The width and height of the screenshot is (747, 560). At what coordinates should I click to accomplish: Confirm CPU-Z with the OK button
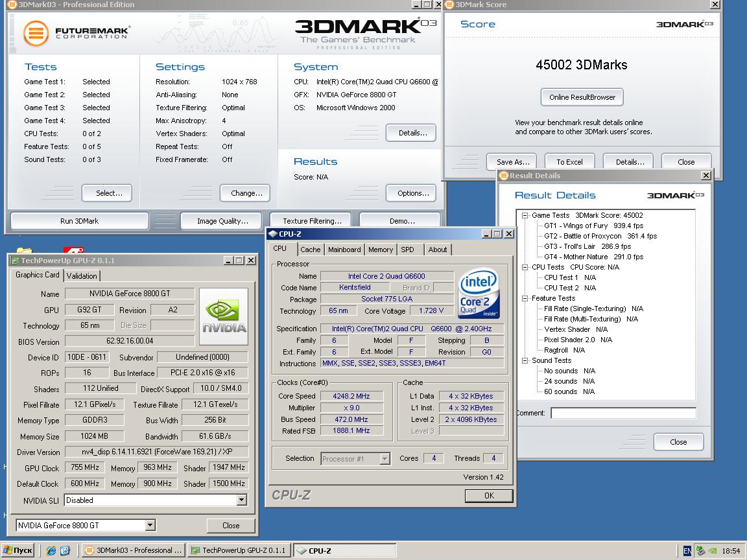point(489,496)
